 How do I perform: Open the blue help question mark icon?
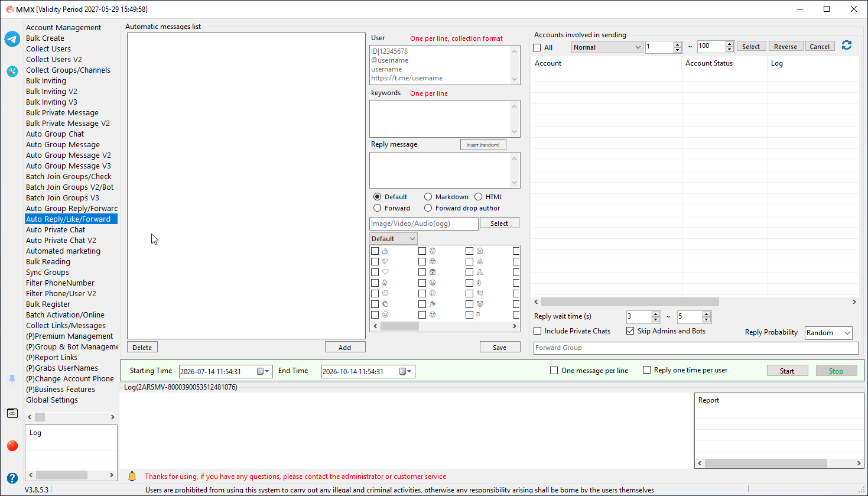[x=12, y=478]
